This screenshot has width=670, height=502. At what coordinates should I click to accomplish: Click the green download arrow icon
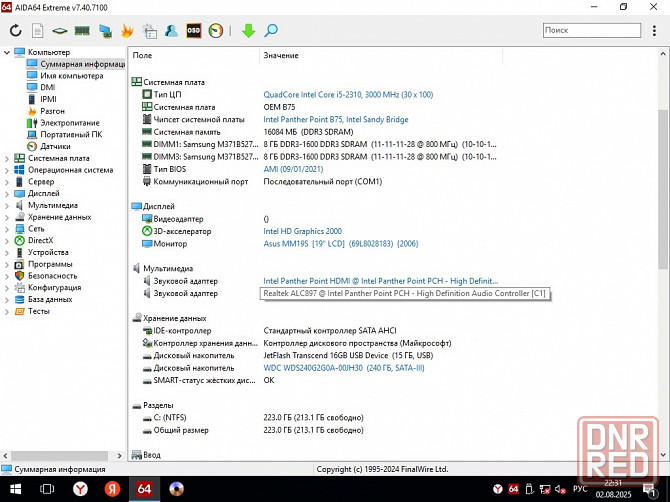248,30
